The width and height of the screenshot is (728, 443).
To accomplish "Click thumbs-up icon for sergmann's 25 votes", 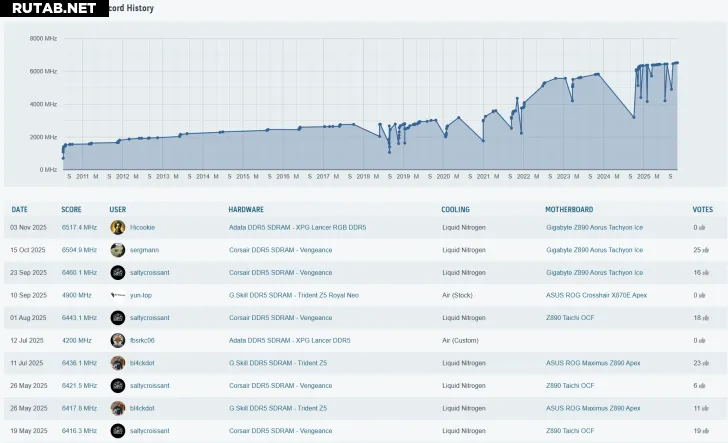I will click(704, 250).
